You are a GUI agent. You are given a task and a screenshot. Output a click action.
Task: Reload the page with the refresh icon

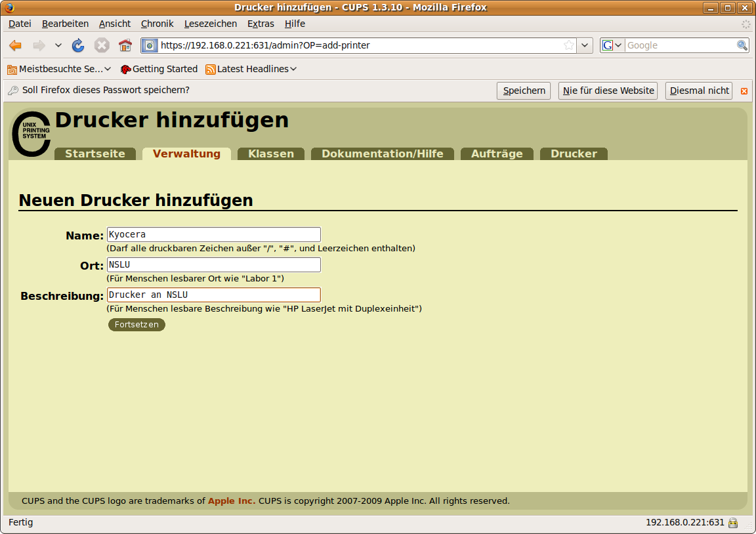[x=78, y=45]
